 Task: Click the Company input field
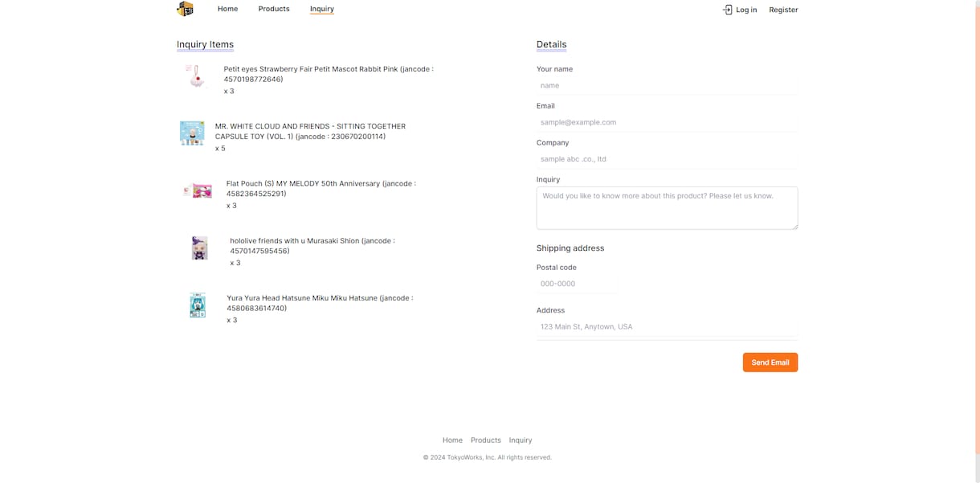pyautogui.click(x=667, y=159)
